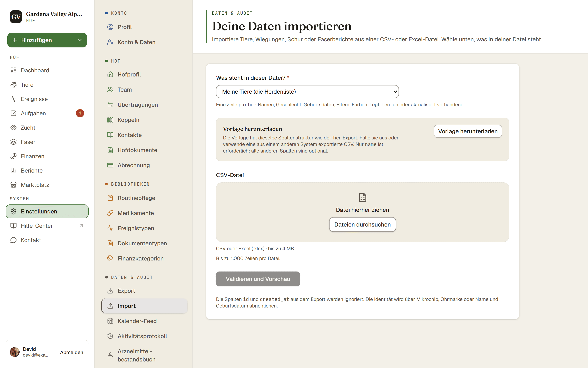Click the Export download icon
This screenshot has width=588, height=368.
(110, 291)
